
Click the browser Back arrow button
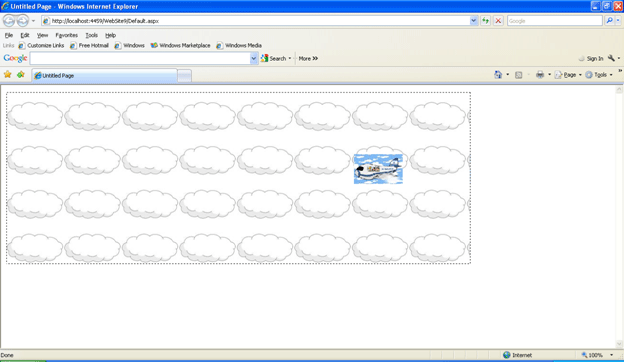pos(9,21)
